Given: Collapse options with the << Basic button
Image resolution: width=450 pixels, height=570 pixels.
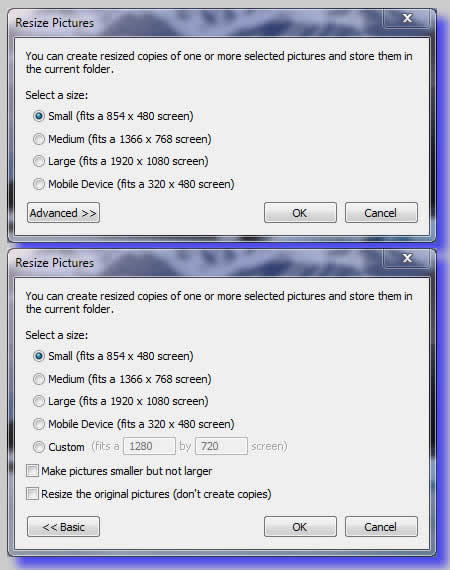Looking at the screenshot, I should pyautogui.click(x=63, y=527).
